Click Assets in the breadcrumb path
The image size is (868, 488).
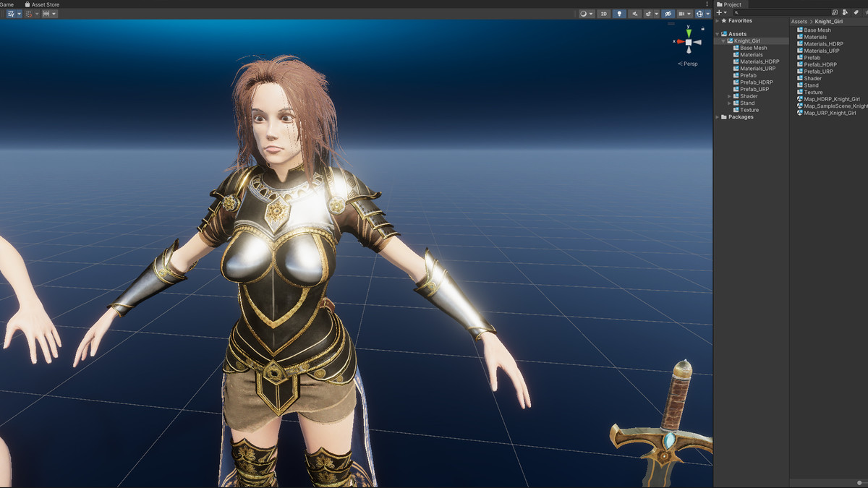click(799, 22)
